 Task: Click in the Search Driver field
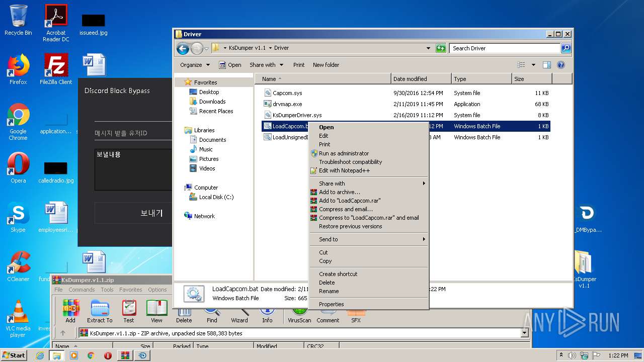coord(505,48)
